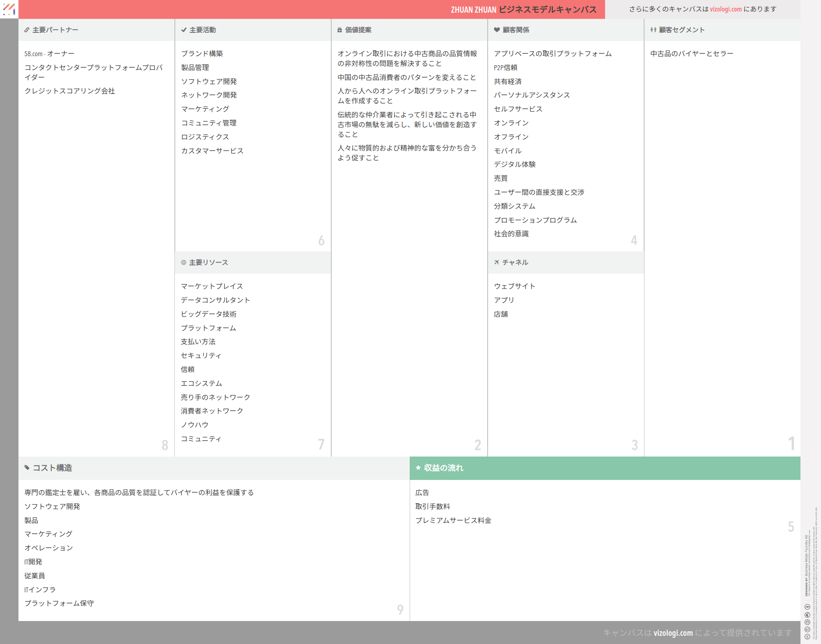Click the クレジットスコアリング会社 partner entry

tap(70, 91)
